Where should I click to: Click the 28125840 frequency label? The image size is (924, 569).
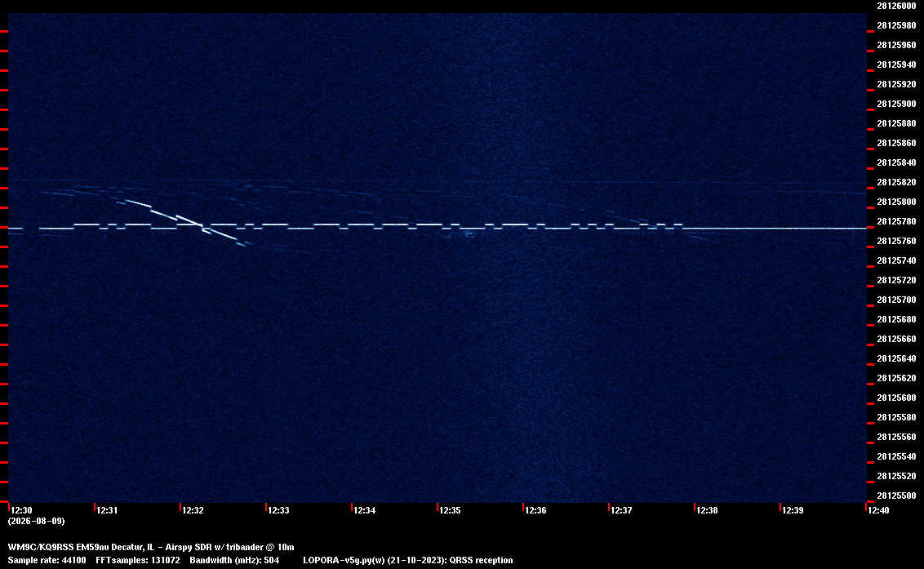click(896, 162)
